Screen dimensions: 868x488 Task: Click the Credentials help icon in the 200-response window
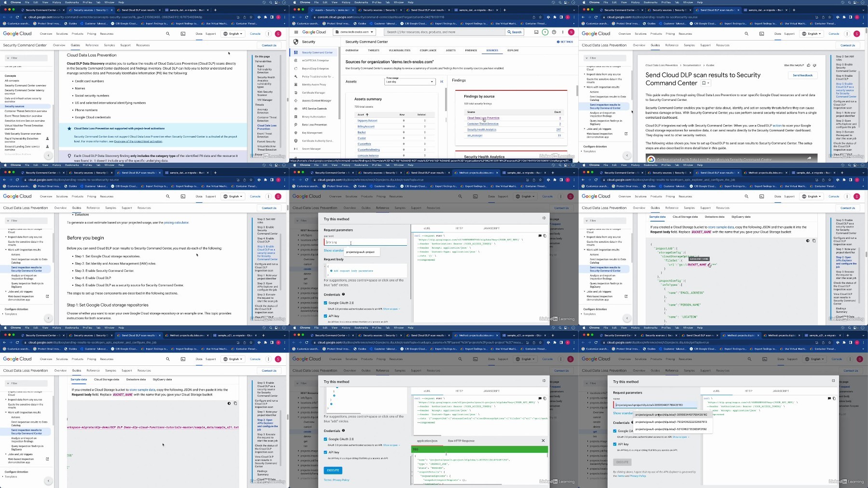tap(343, 431)
